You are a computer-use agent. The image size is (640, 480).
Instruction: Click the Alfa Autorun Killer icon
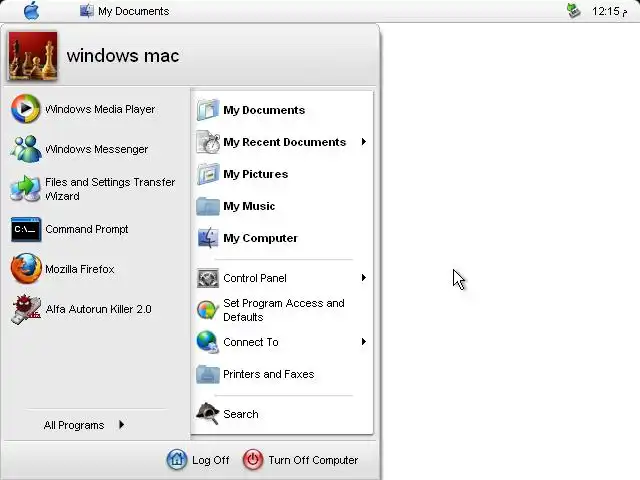26,309
